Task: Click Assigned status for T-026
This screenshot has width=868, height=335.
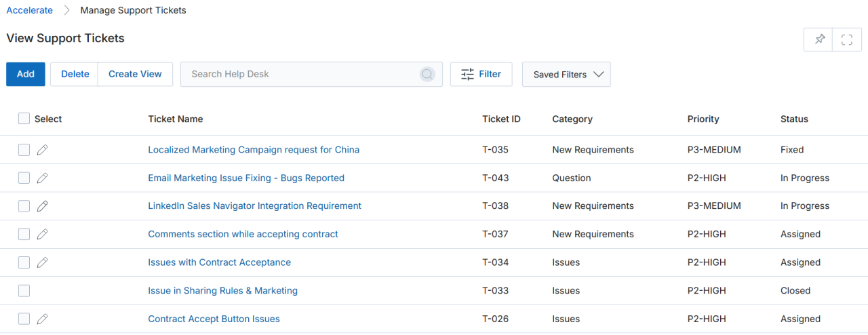Action: tap(800, 319)
